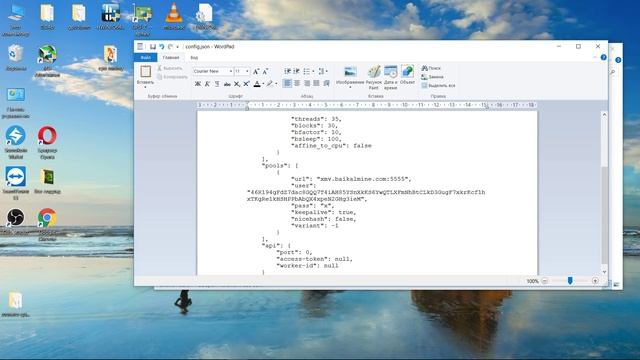Save the document from the quick access toolbar
640x360 pixels.
coord(153,47)
